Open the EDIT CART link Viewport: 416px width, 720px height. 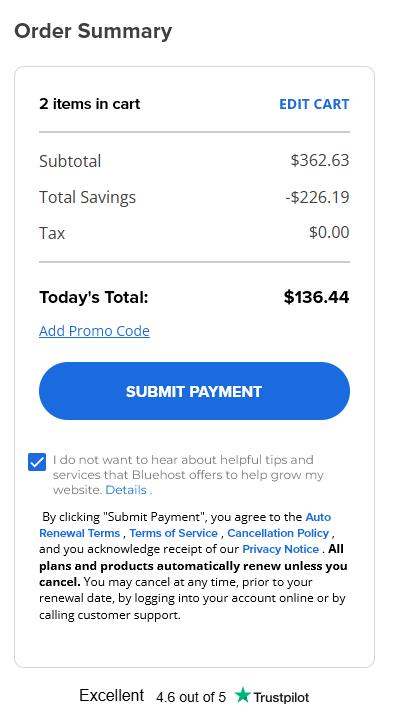pos(314,104)
